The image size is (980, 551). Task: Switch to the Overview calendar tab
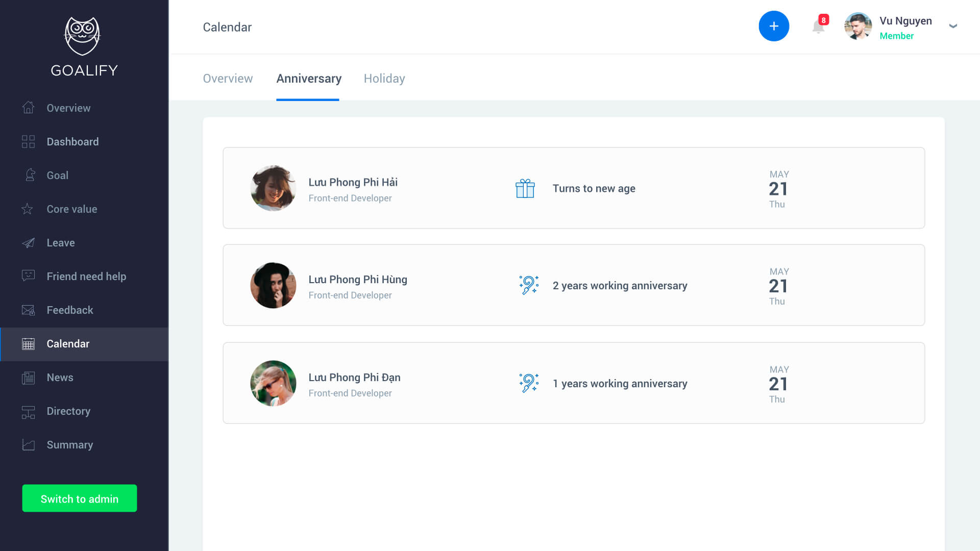(x=228, y=79)
